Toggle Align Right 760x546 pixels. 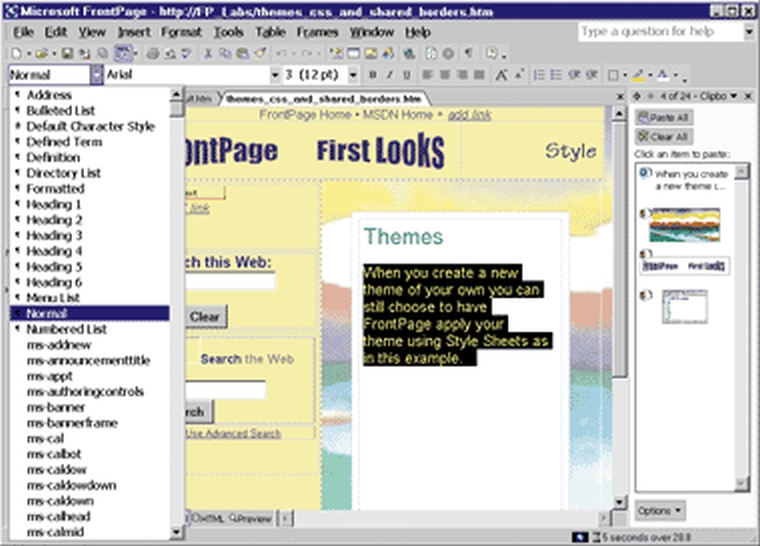pyautogui.click(x=462, y=75)
